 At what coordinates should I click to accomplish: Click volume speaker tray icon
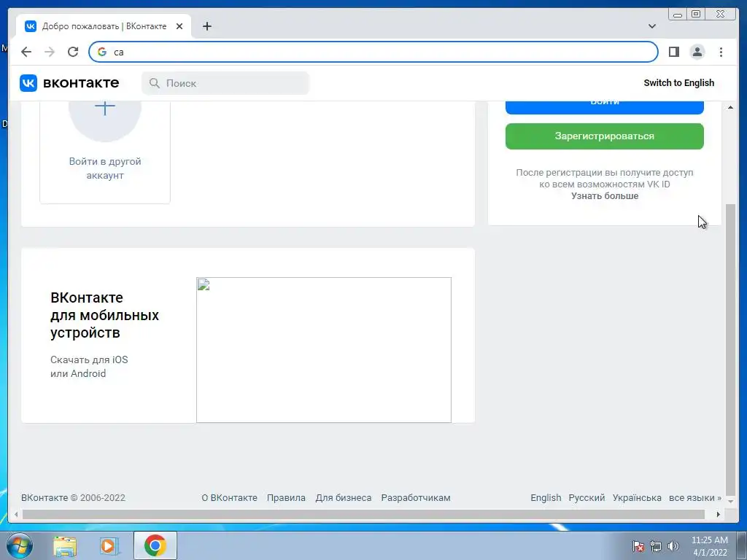click(673, 546)
